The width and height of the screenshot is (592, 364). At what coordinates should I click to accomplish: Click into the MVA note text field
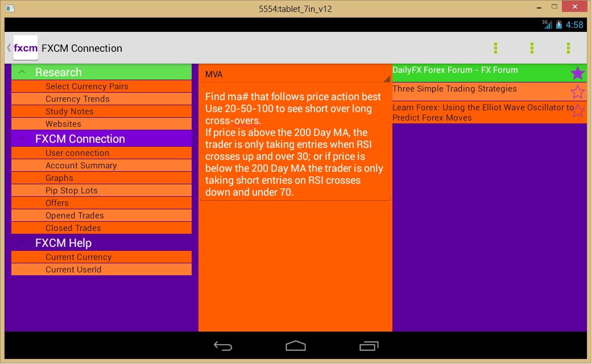point(295,144)
